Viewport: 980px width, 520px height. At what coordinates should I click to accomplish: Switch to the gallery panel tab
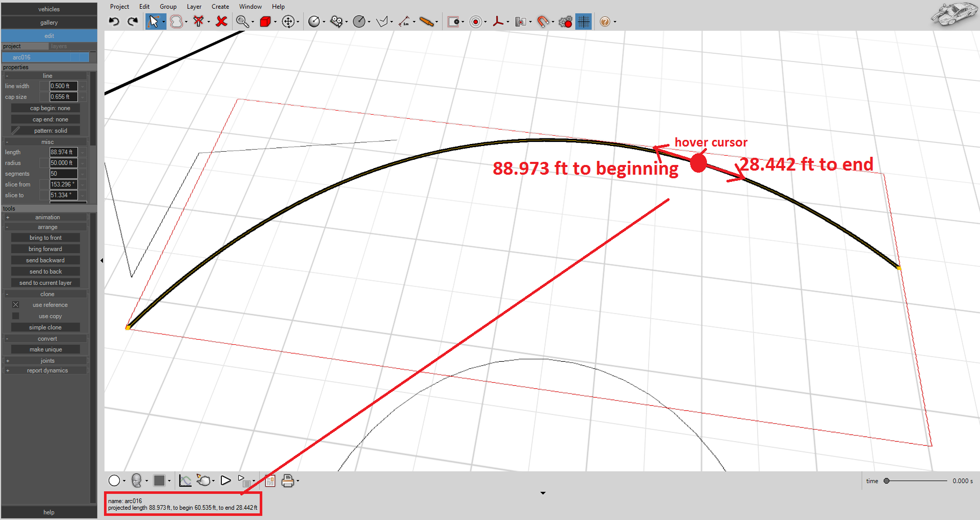[x=49, y=23]
